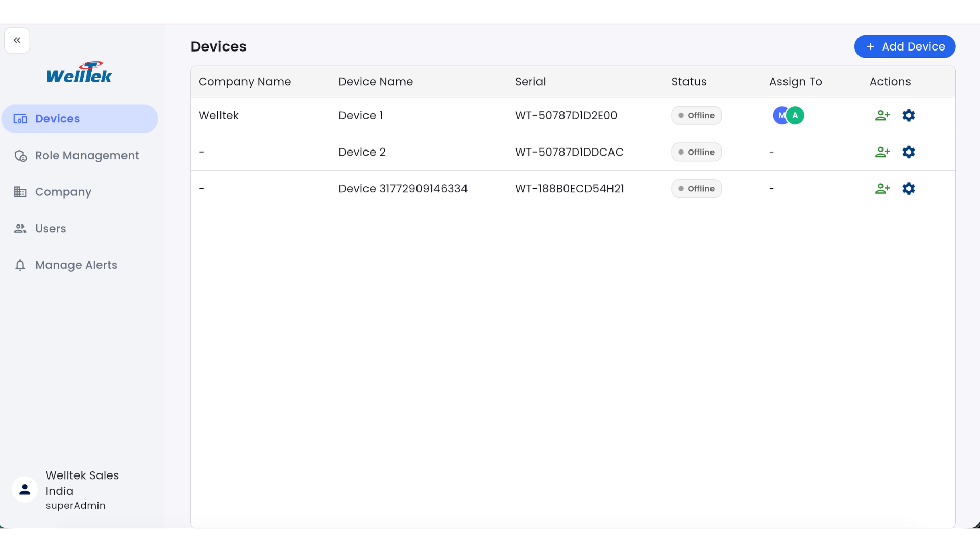The height and width of the screenshot is (551, 980).
Task: Select serial WT-50787D1DDCAC
Action: pyautogui.click(x=569, y=152)
